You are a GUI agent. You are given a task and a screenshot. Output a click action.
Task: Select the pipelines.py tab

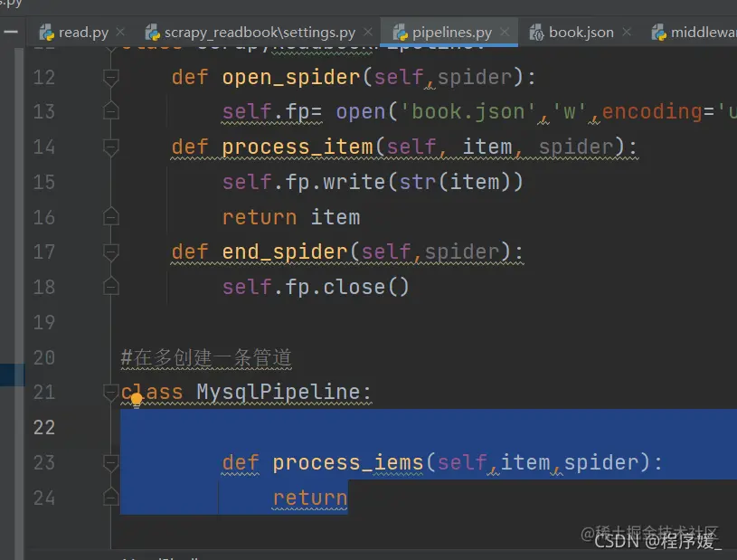[x=451, y=33]
